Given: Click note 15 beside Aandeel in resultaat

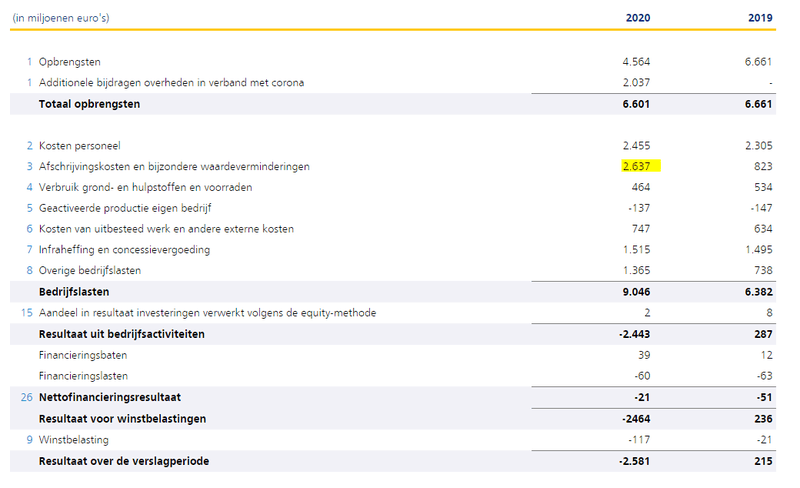Looking at the screenshot, I should pyautogui.click(x=27, y=313).
